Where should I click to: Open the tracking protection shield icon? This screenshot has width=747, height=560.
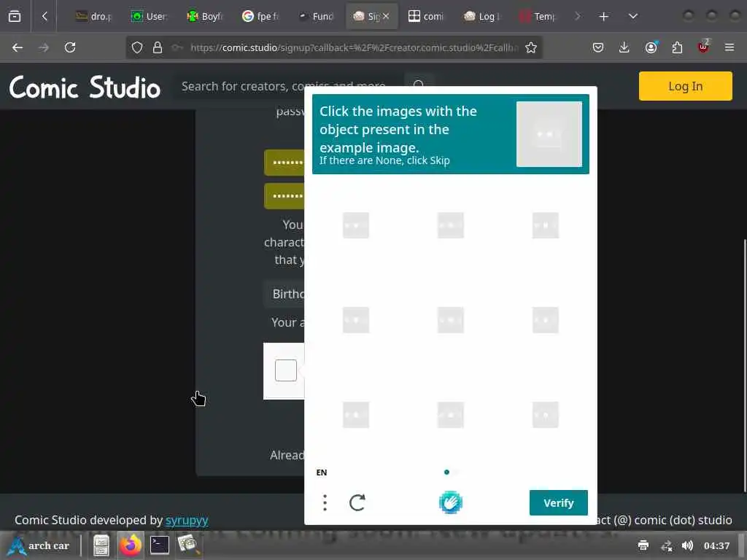click(x=137, y=47)
